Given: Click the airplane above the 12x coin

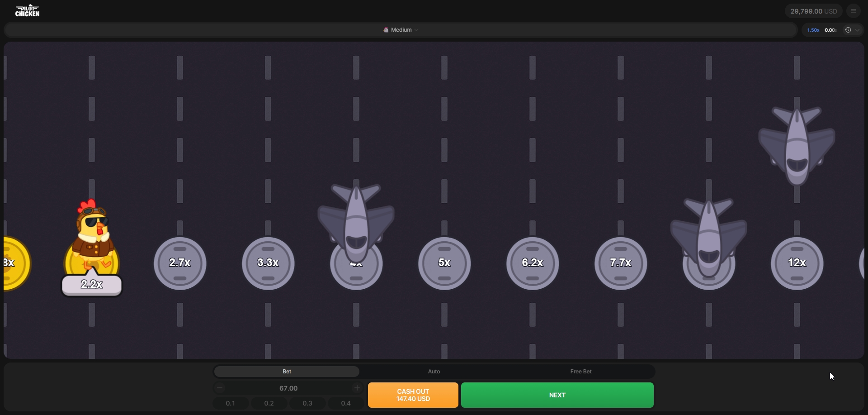Looking at the screenshot, I should (x=797, y=146).
